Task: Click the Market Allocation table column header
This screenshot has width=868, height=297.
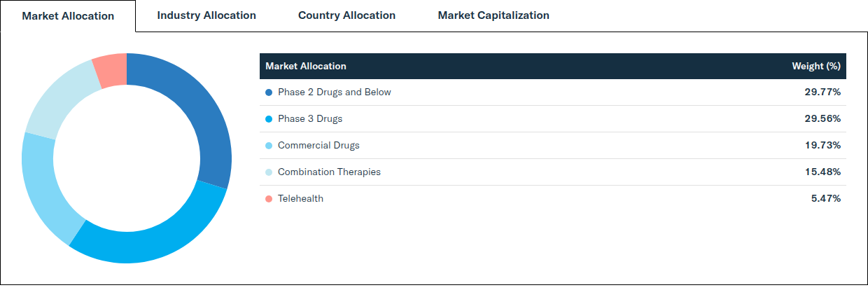Action: point(306,66)
